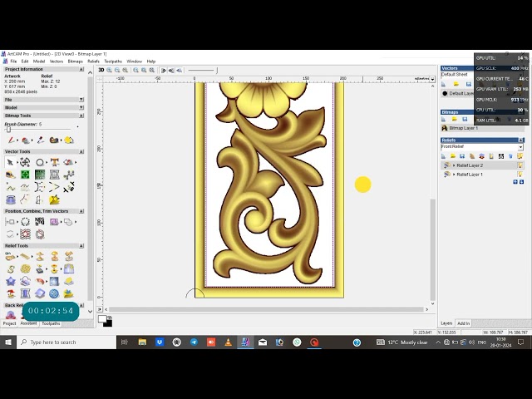Pick a colour with the eyedropper tool
The width and height of the screenshot is (532, 399).
click(x=41, y=140)
